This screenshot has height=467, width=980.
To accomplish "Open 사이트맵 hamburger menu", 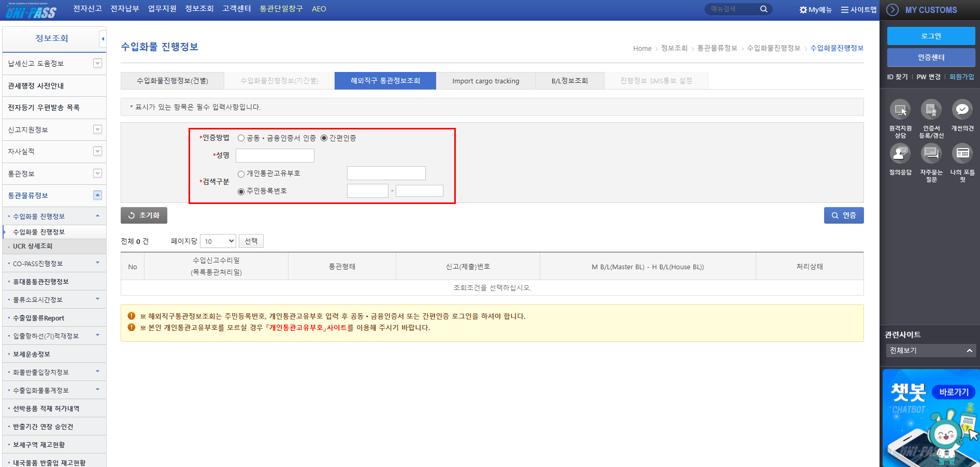I will pyautogui.click(x=858, y=9).
